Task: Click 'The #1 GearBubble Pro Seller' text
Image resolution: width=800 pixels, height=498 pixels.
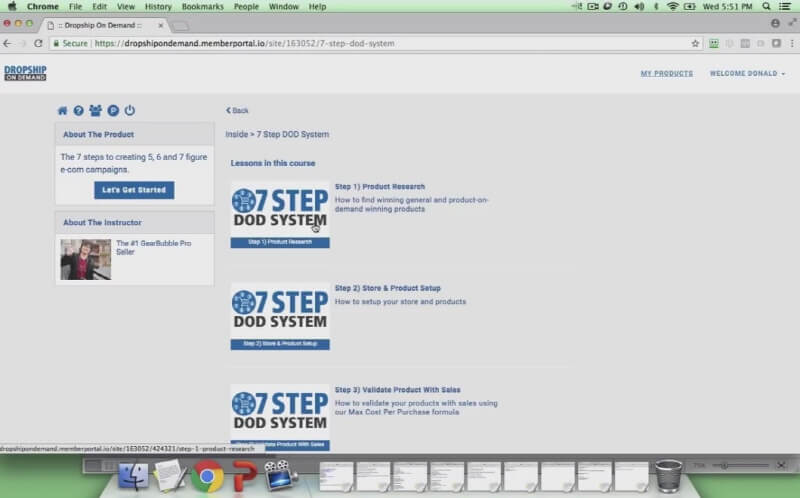Action: [154, 247]
